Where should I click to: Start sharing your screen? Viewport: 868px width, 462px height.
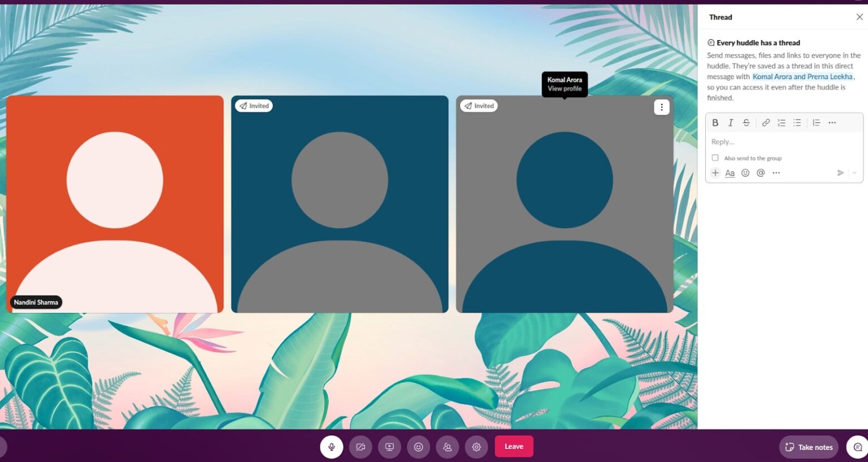(389, 447)
